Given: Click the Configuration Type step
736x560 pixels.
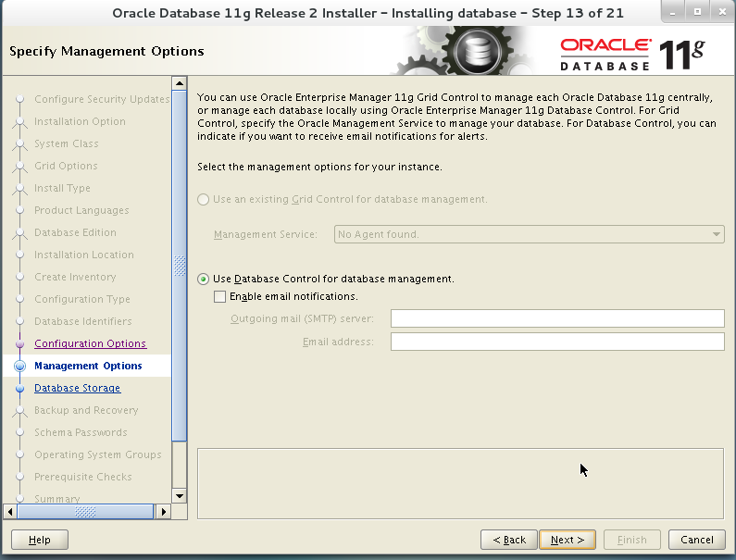Looking at the screenshot, I should pyautogui.click(x=82, y=299).
